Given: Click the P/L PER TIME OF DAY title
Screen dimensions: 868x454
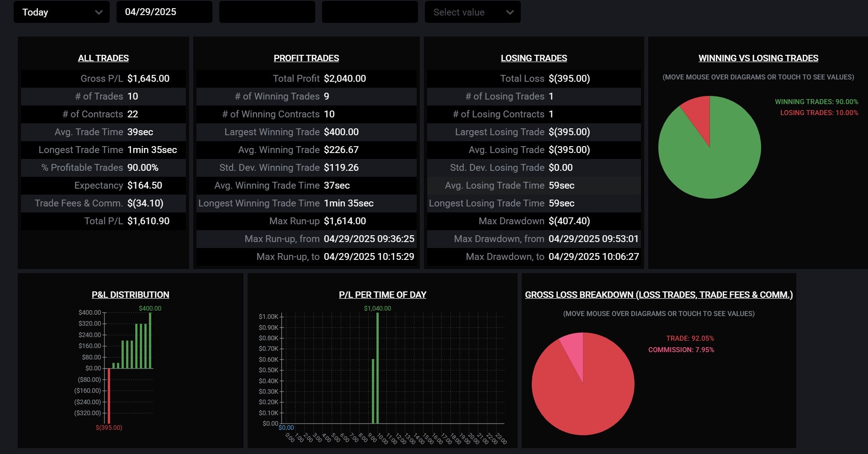Looking at the screenshot, I should (x=382, y=295).
